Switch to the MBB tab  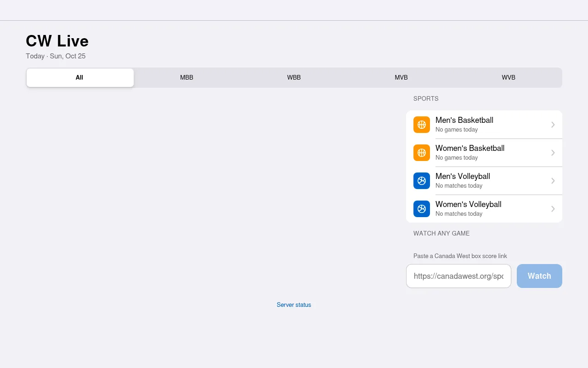[187, 78]
